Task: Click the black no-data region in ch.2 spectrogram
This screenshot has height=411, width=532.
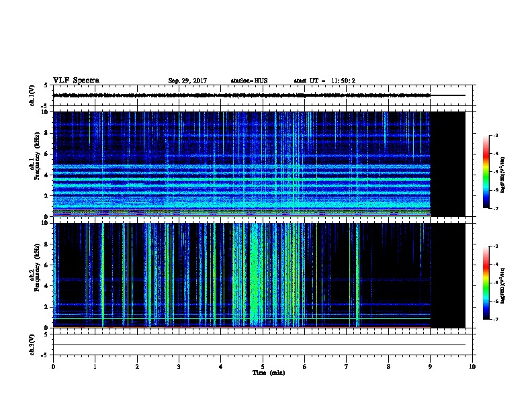Action: pos(448,275)
